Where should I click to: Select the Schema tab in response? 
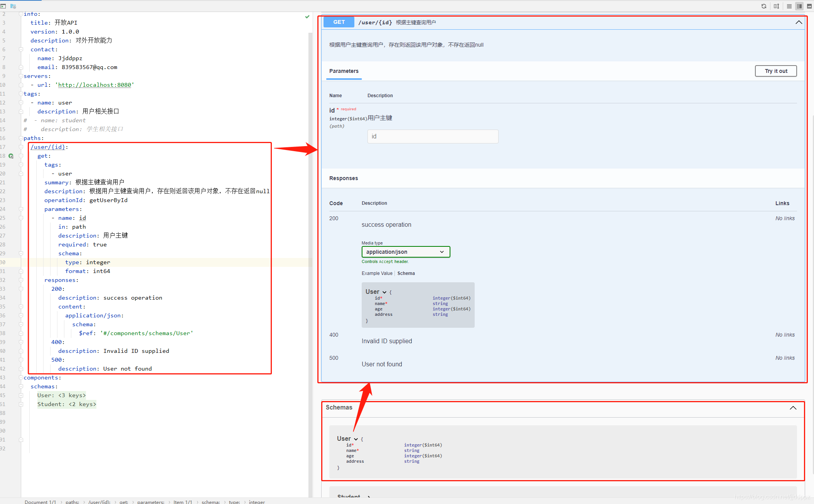(406, 273)
